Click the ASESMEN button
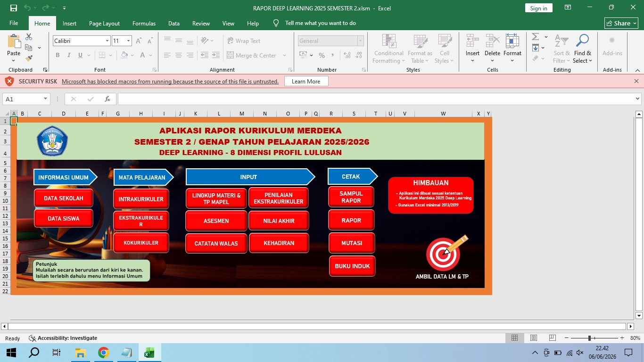Image resolution: width=644 pixels, height=362 pixels. coord(216,221)
